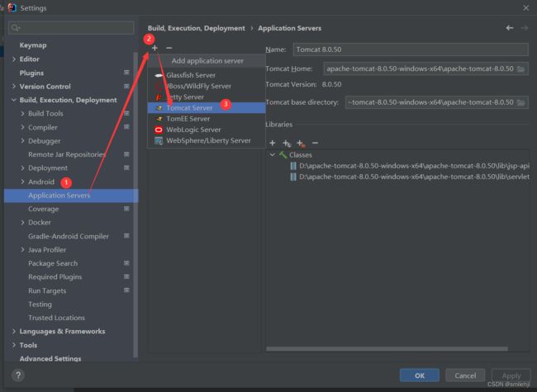
Task: Click the JBoss/WildFly Server icon
Action: click(x=159, y=86)
